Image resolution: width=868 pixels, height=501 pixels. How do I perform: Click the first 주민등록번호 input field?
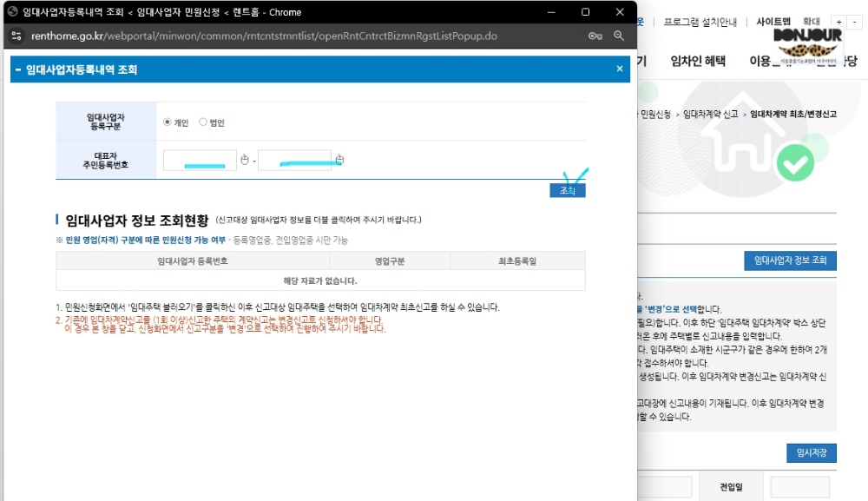pos(200,160)
